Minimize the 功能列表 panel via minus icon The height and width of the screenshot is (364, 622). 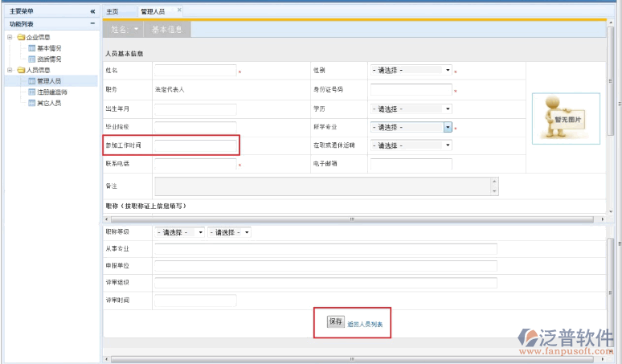pos(92,24)
